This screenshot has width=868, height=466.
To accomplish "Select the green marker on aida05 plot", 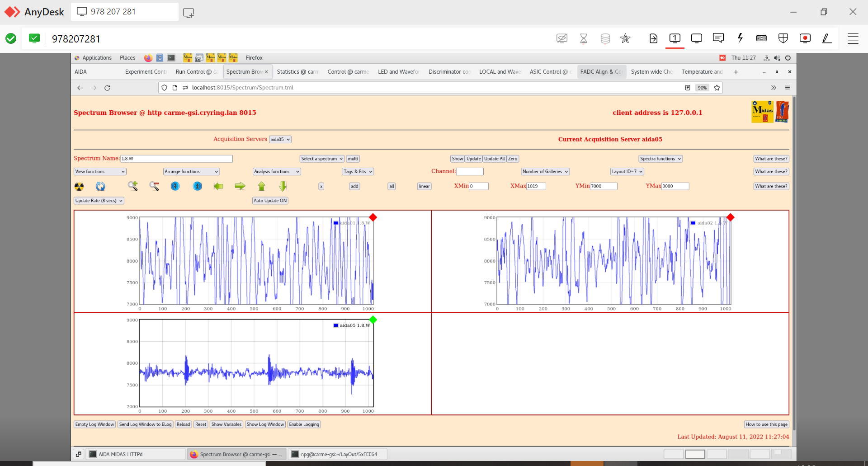I will pos(373,320).
